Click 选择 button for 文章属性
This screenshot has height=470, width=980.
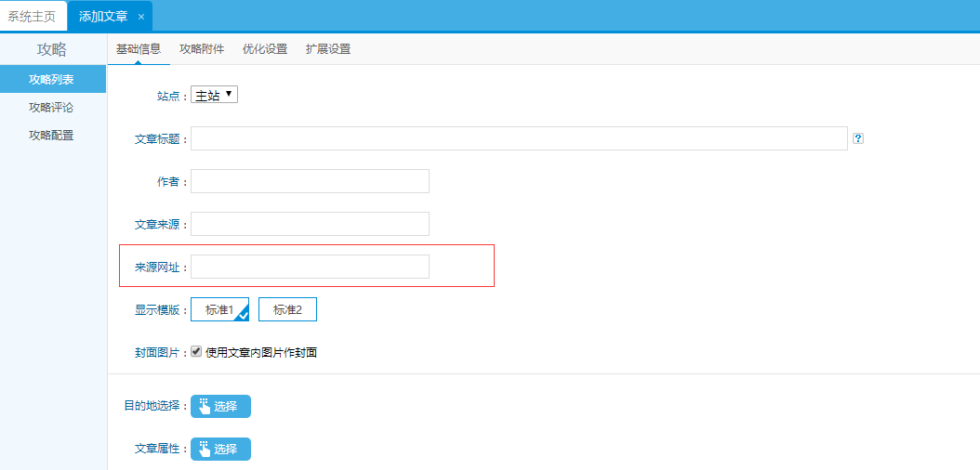(220, 450)
